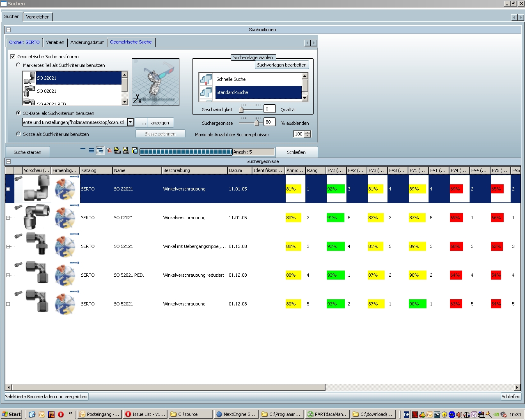The image size is (525, 420).
Task: Select the three-line list view icon
Action: pyautogui.click(x=92, y=151)
